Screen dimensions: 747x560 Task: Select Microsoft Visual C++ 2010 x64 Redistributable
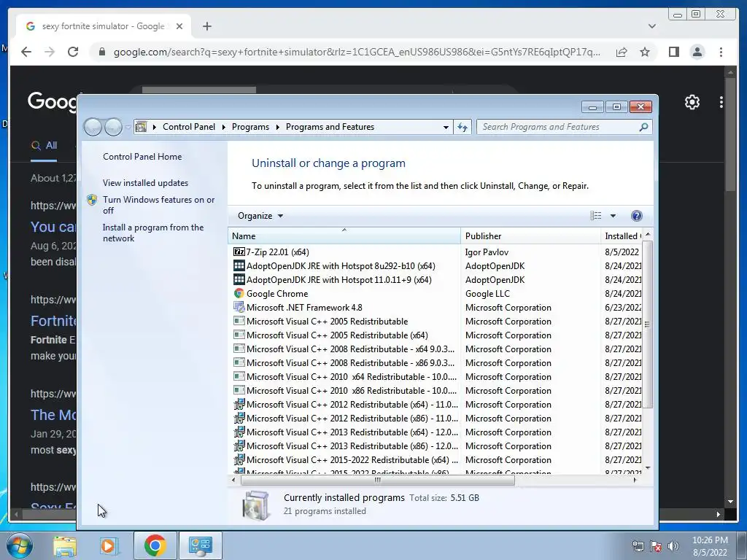coord(344,376)
